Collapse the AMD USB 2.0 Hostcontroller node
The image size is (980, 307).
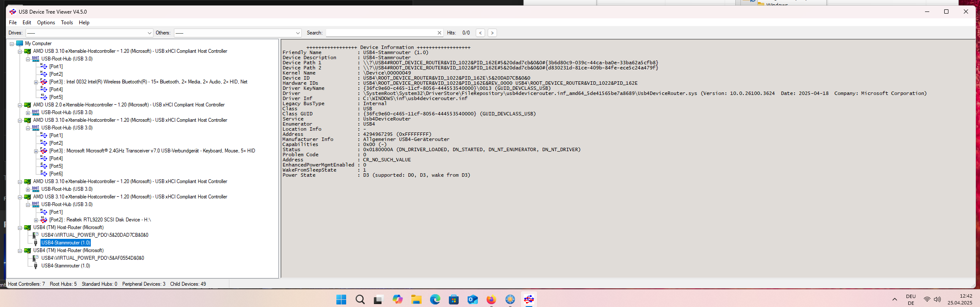pyautogui.click(x=20, y=105)
